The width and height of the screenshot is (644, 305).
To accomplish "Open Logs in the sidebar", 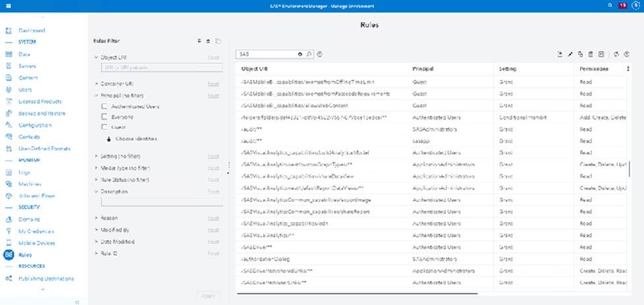I will click(24, 173).
